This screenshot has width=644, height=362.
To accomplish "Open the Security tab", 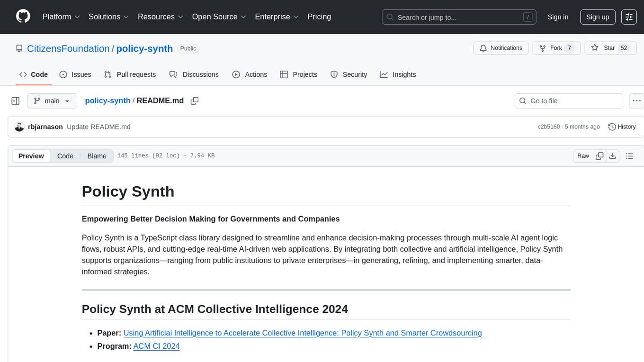I will click(349, 74).
